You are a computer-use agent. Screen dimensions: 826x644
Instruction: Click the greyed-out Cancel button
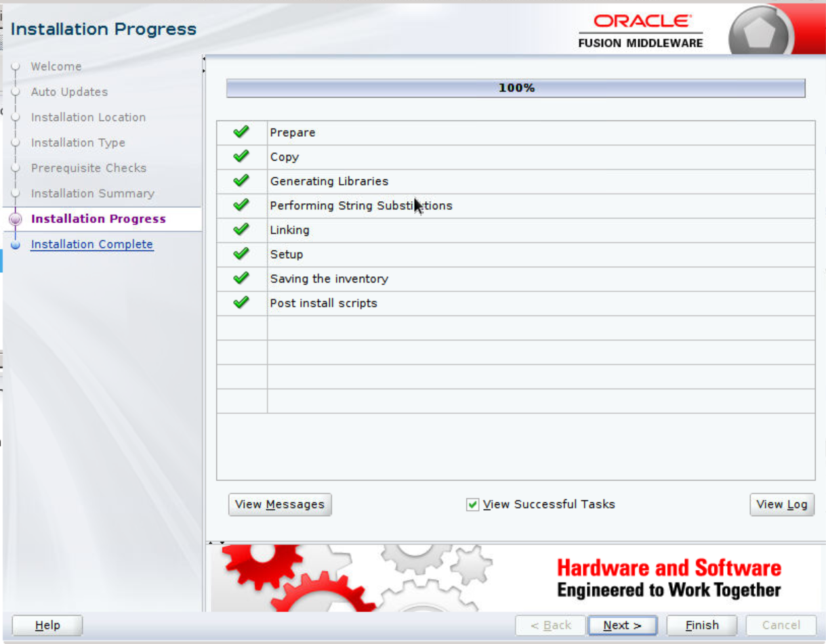[x=781, y=626]
